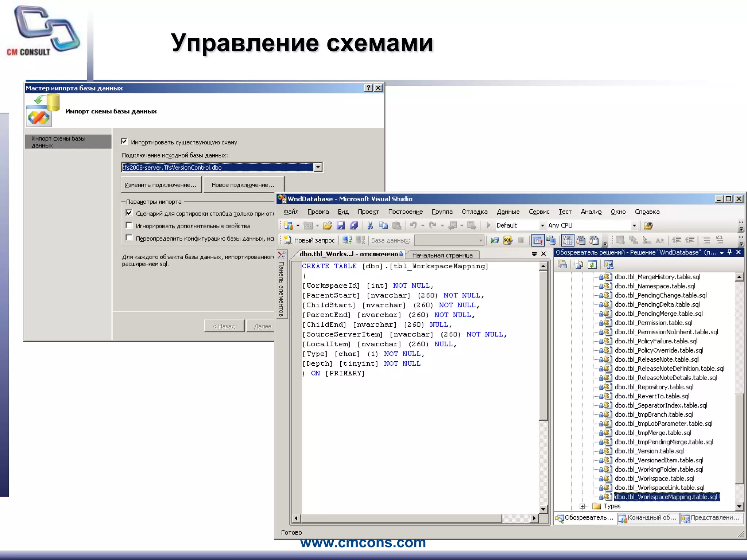Open the Построение menu
747x560 pixels.
[x=405, y=212]
